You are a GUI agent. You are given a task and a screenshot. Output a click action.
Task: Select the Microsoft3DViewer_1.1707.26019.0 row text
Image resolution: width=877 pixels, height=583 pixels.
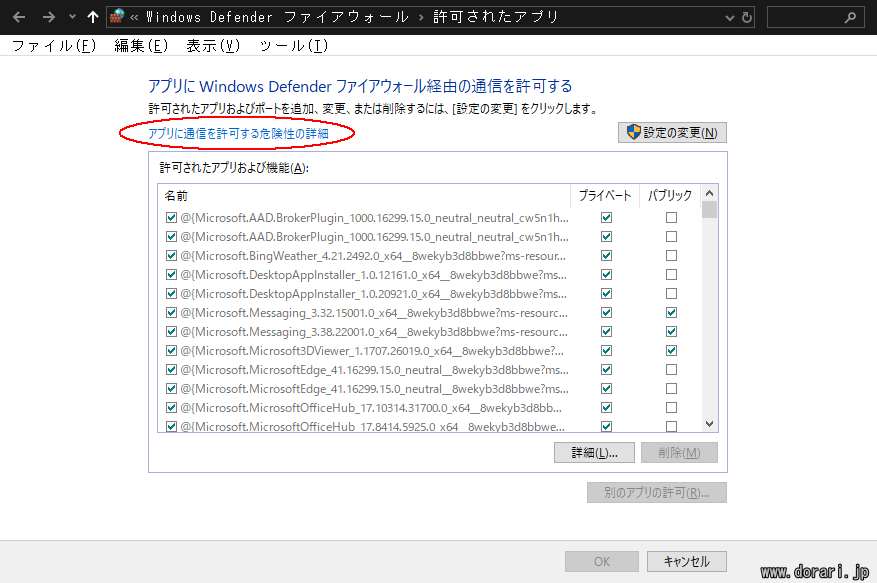pos(372,351)
